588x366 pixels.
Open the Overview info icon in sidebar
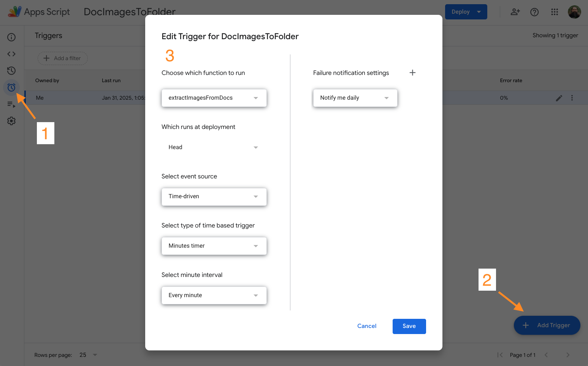coord(11,37)
